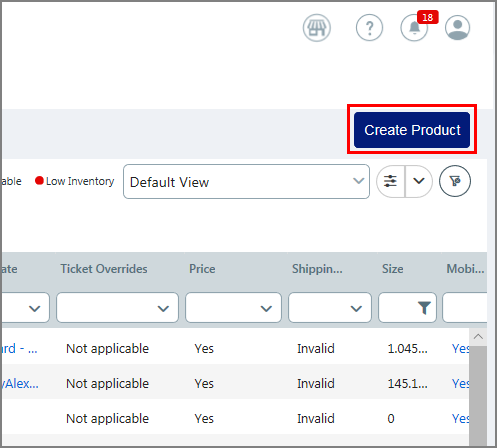497x448 pixels.
Task: Click the grid settings sliders icon
Action: tap(390, 181)
